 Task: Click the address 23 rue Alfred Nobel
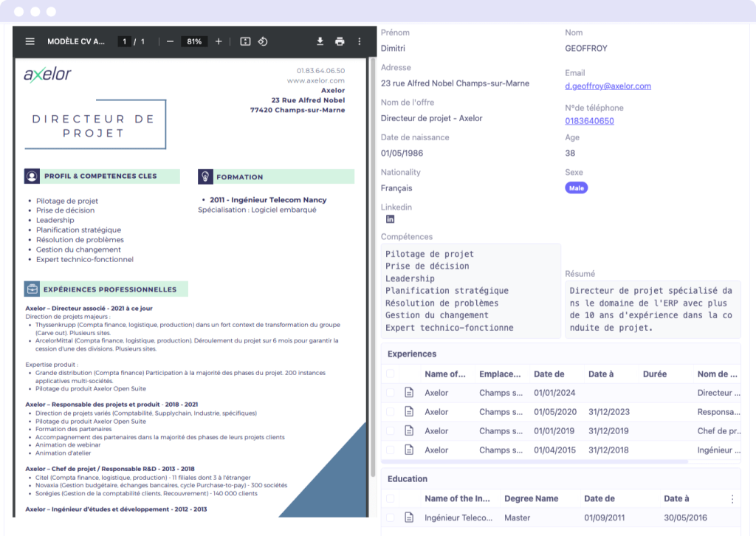[455, 83]
